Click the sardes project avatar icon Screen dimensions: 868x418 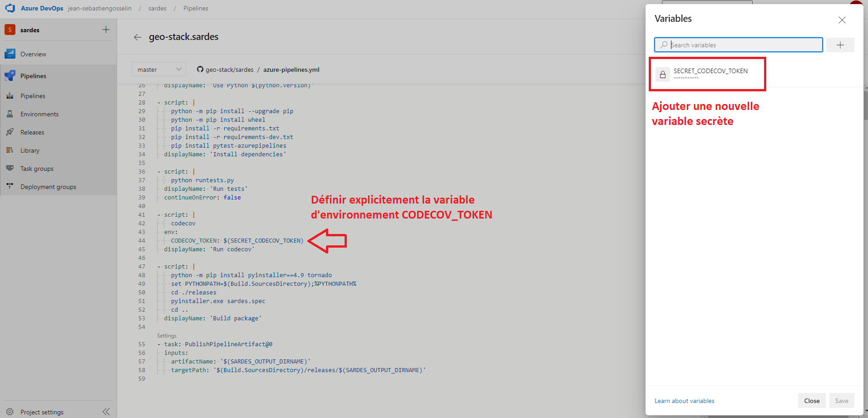(x=10, y=30)
